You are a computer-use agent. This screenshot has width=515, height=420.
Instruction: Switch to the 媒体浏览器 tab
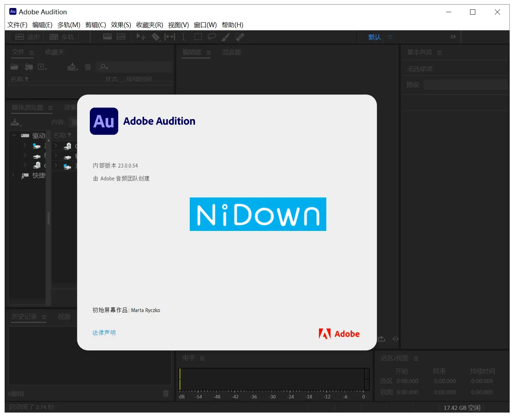[x=28, y=107]
